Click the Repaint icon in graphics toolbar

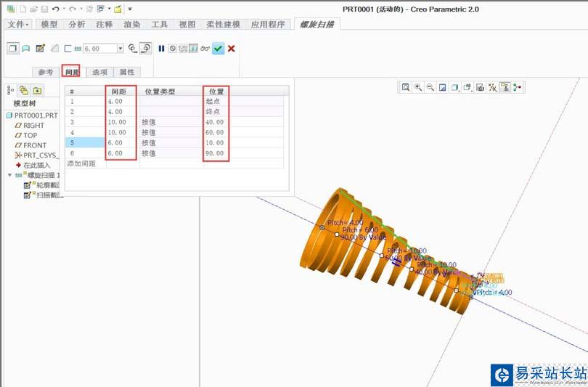pyautogui.click(x=443, y=87)
